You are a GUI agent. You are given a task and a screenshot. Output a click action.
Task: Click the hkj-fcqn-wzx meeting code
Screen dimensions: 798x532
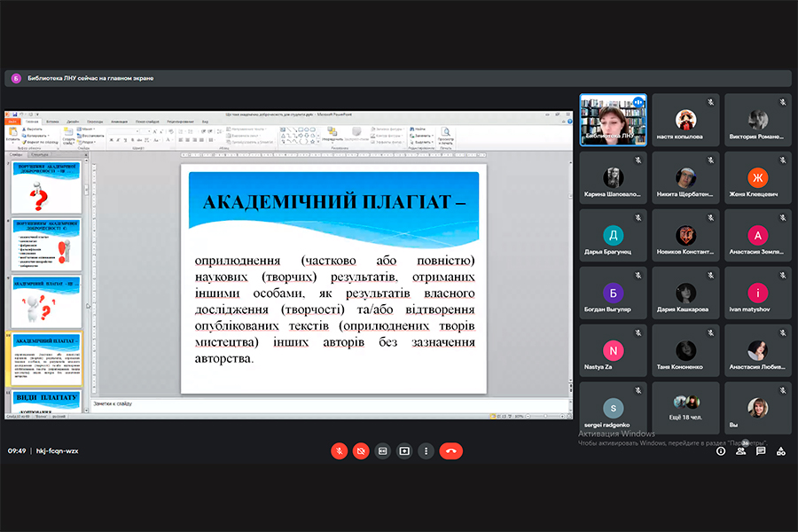(58, 450)
